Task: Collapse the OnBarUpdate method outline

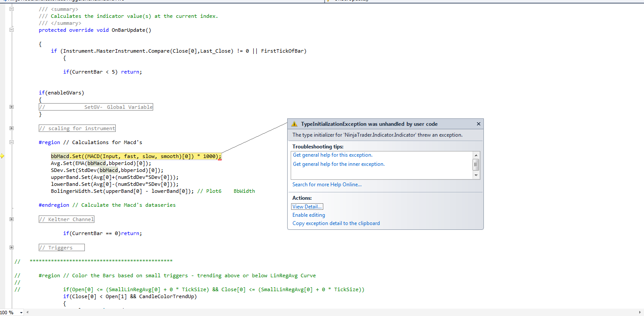Action: pos(11,30)
